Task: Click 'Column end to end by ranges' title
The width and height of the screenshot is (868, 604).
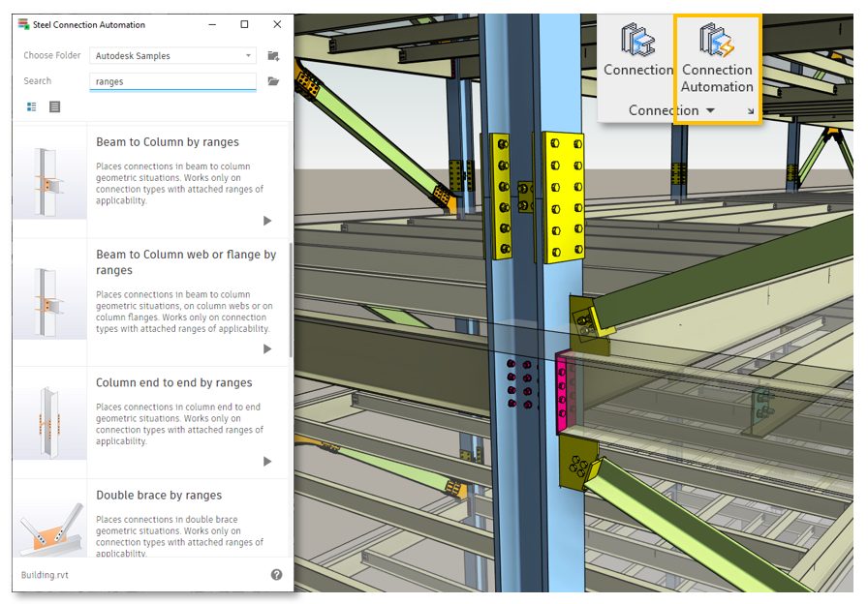Action: coord(173,382)
